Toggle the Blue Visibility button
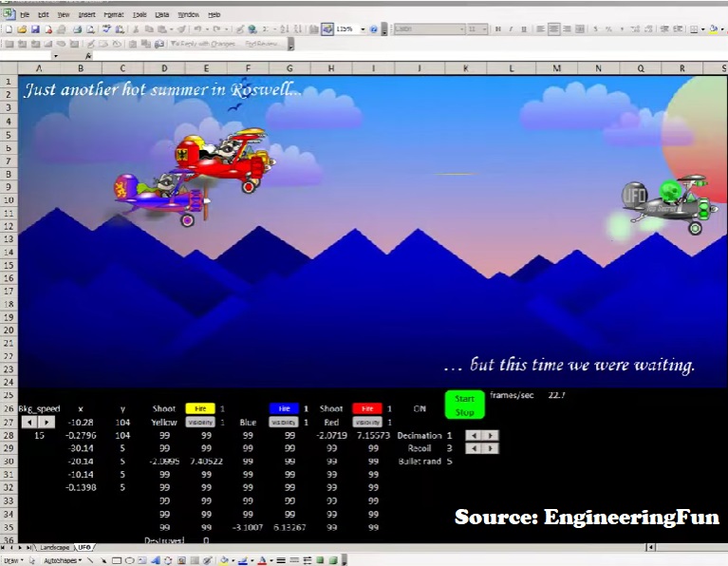Screen dimensions: 728x566 (284, 423)
